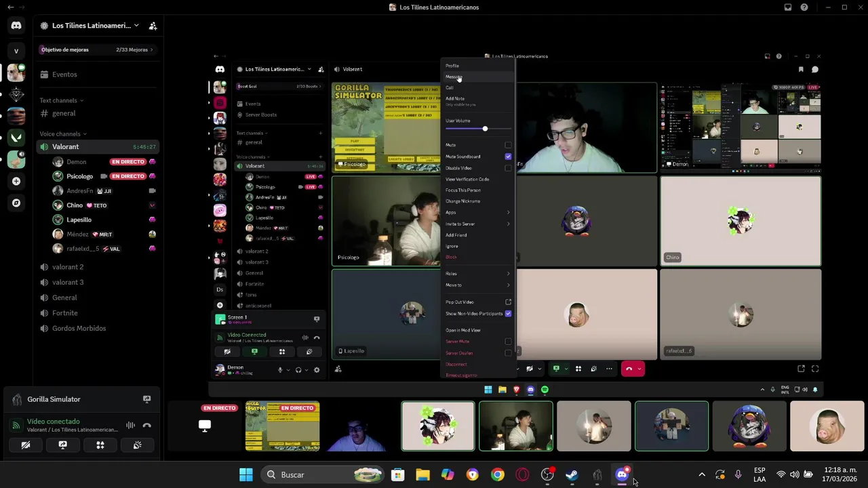Collapse the Voice channels category
Screen dimensions: 868x488
click(64, 134)
